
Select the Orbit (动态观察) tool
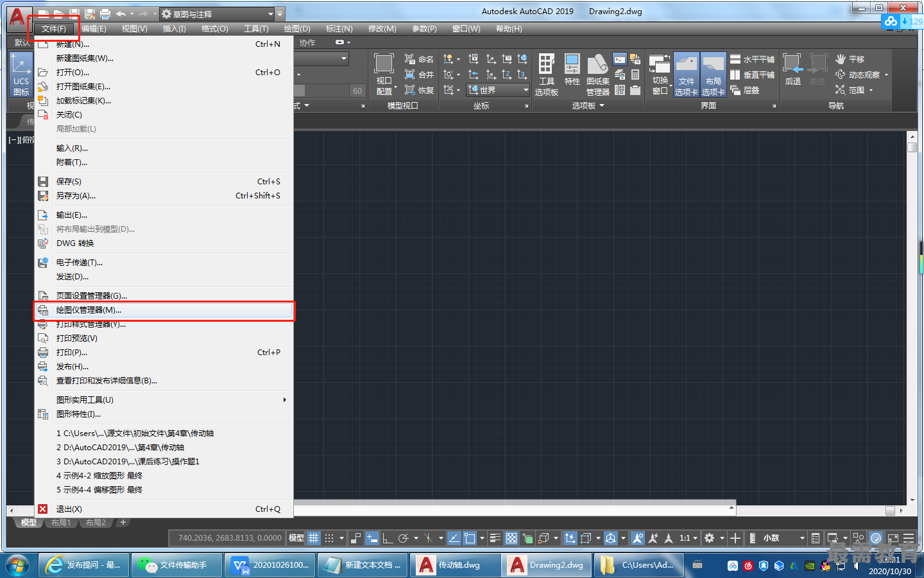pos(858,74)
